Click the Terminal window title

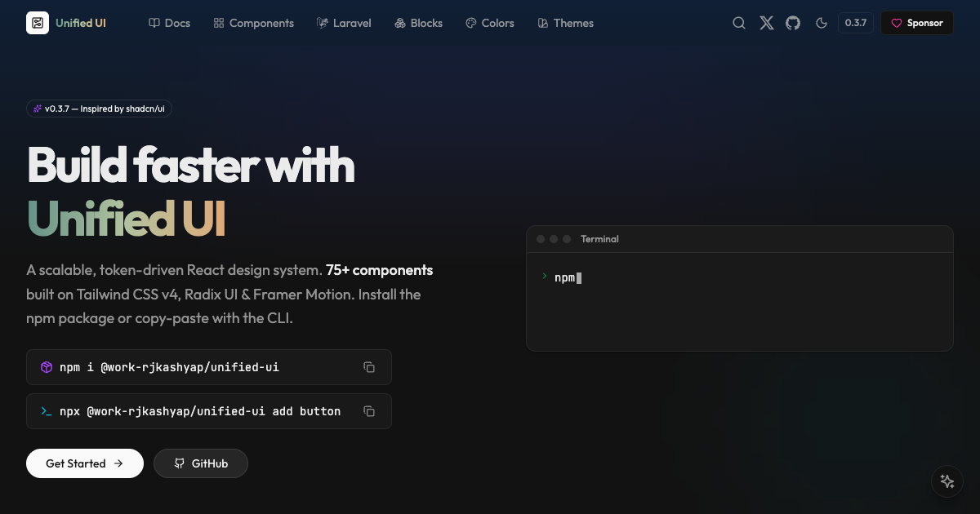click(x=599, y=239)
